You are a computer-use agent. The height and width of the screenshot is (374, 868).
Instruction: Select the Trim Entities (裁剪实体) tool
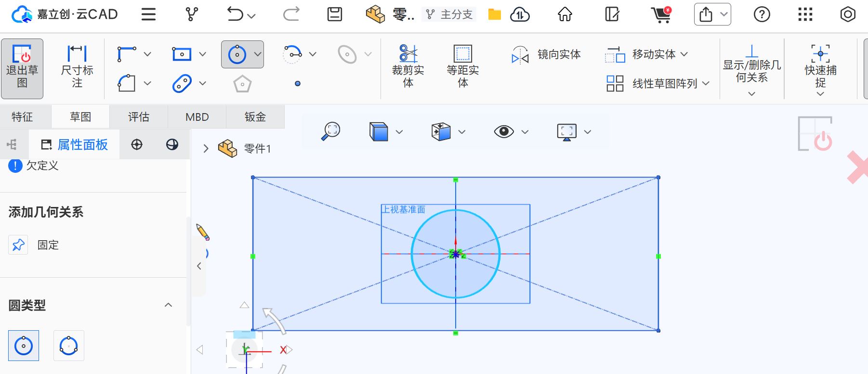[x=408, y=68]
